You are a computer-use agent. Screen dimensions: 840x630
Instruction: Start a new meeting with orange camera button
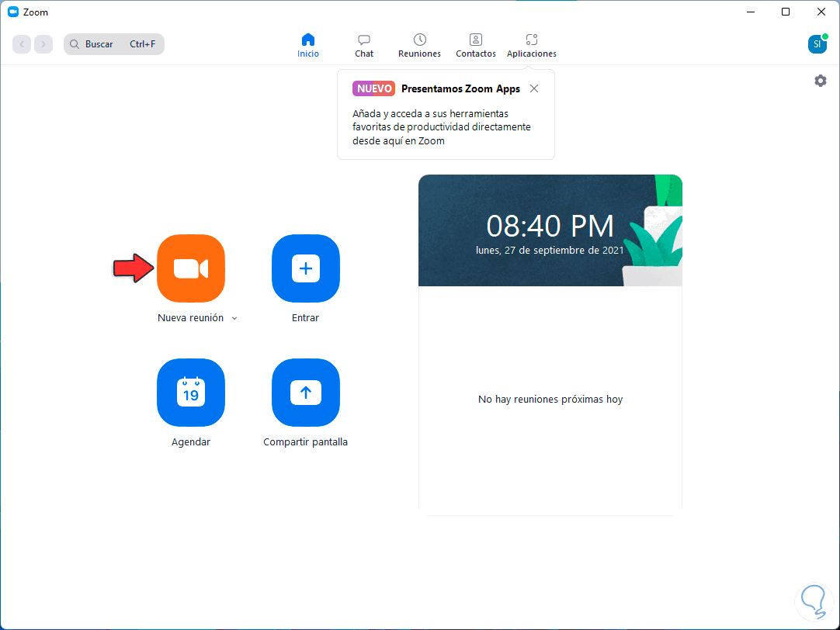[x=191, y=268]
